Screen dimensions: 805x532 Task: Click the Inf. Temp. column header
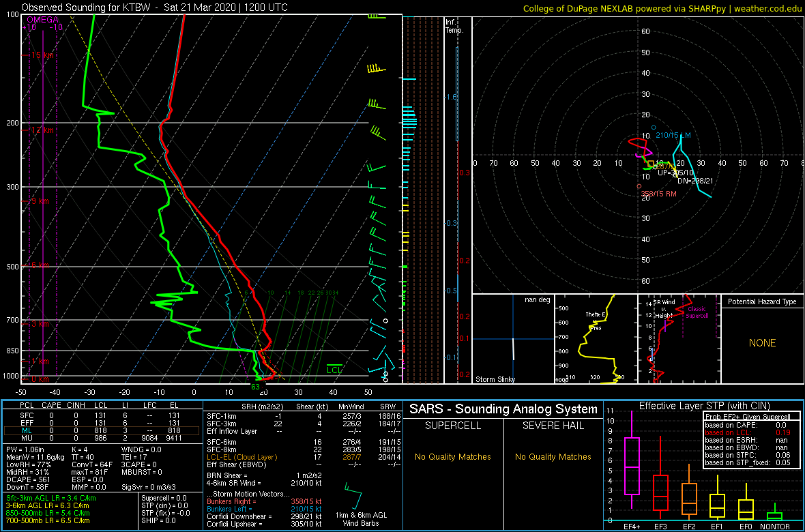[x=454, y=26]
